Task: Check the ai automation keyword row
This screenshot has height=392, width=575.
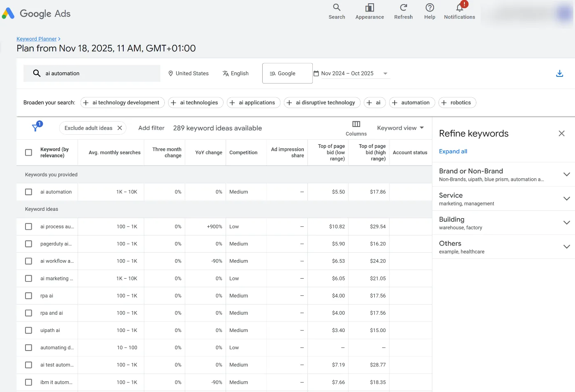Action: click(x=28, y=191)
